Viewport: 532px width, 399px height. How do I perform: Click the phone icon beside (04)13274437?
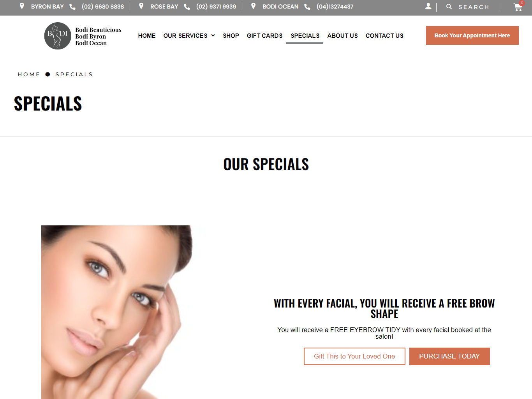[x=307, y=7]
